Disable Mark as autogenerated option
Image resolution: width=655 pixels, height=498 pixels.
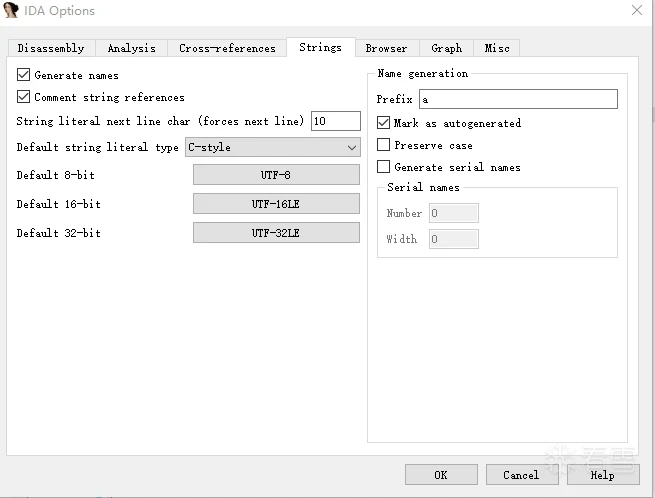click(384, 123)
